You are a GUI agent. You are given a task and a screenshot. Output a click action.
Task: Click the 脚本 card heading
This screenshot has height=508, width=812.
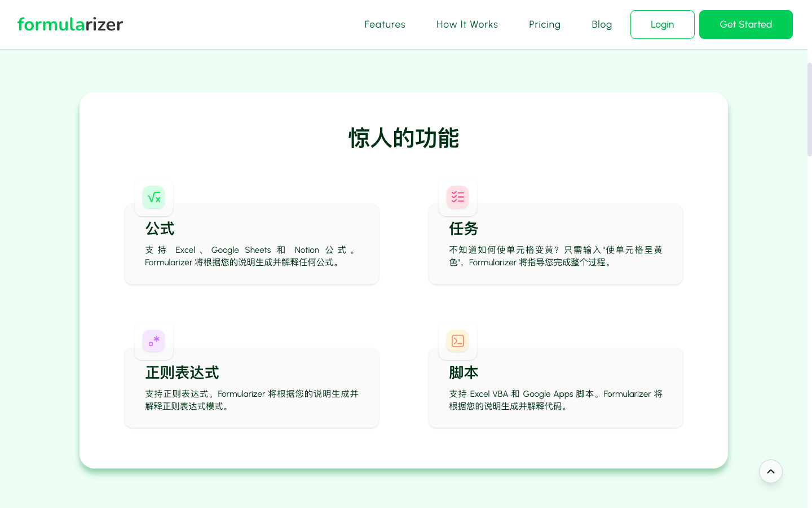point(464,373)
